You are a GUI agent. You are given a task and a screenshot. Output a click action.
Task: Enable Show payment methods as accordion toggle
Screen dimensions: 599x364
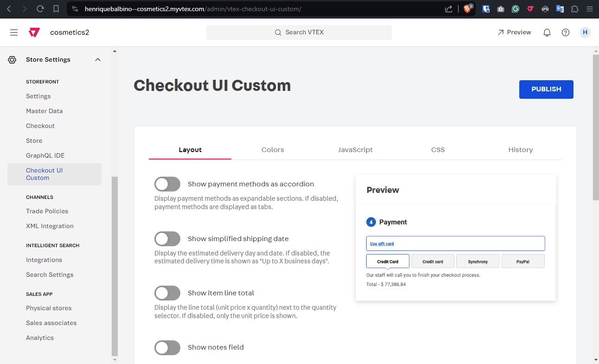[x=167, y=184]
